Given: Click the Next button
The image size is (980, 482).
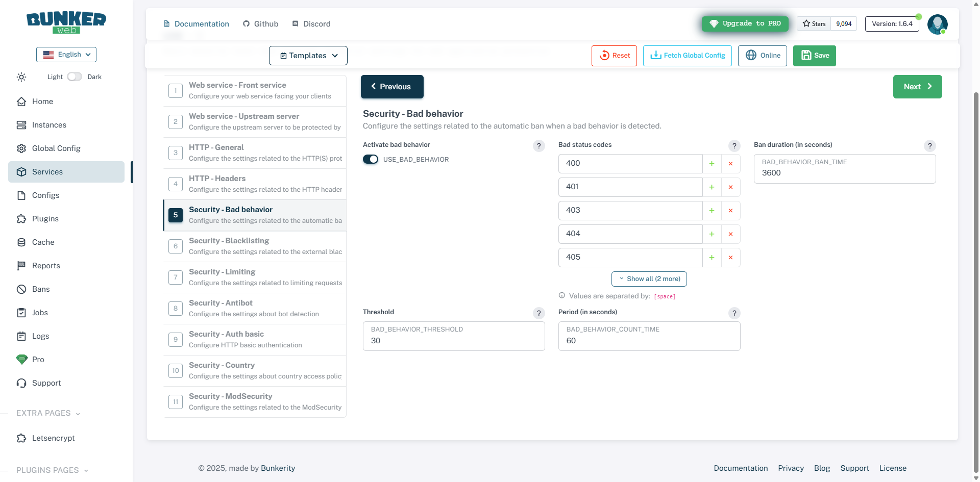Looking at the screenshot, I should pos(917,87).
